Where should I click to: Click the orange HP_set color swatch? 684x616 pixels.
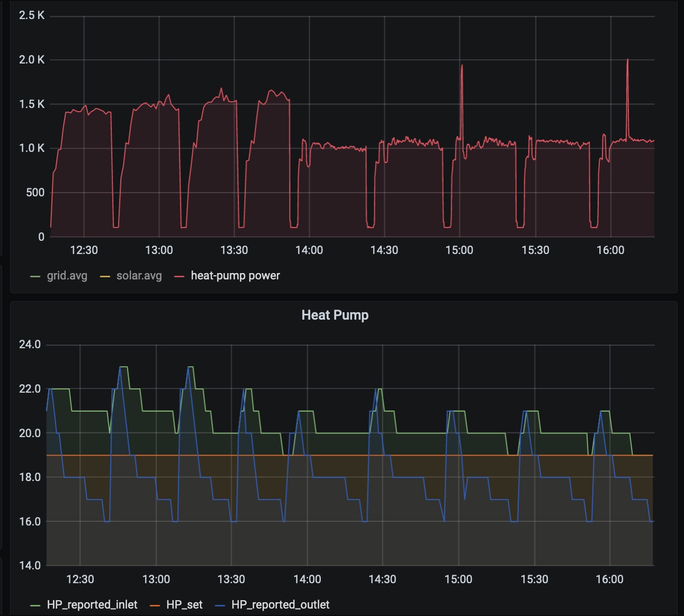point(155,605)
